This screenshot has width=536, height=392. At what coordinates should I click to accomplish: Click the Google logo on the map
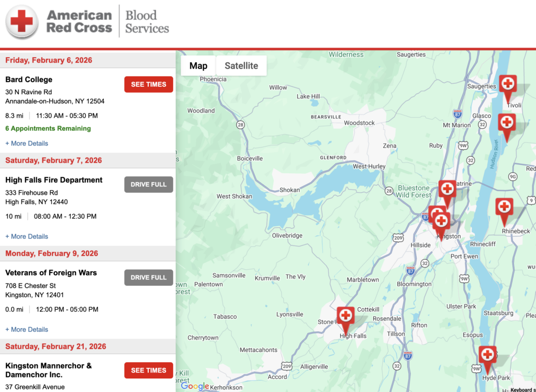194,386
